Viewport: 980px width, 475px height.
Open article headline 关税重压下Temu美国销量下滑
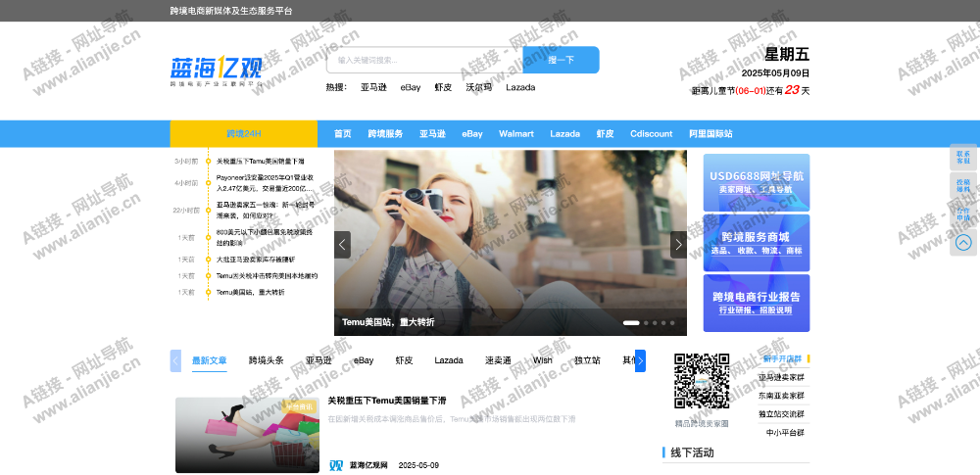pyautogui.click(x=387, y=402)
